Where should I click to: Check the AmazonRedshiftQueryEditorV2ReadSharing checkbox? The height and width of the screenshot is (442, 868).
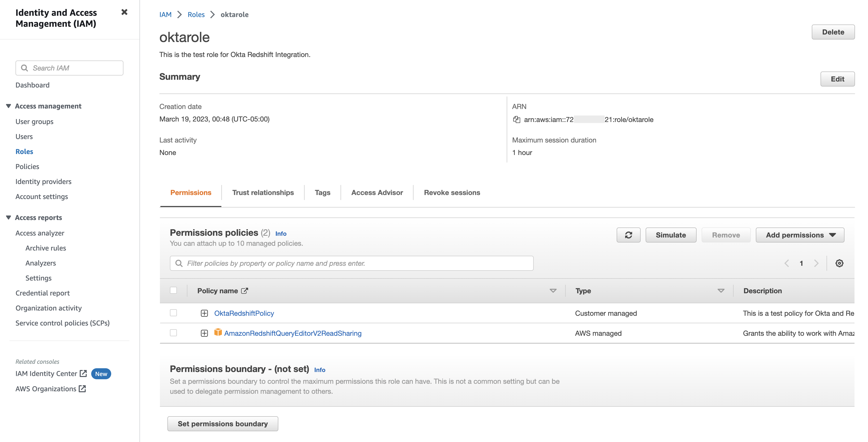[174, 333]
